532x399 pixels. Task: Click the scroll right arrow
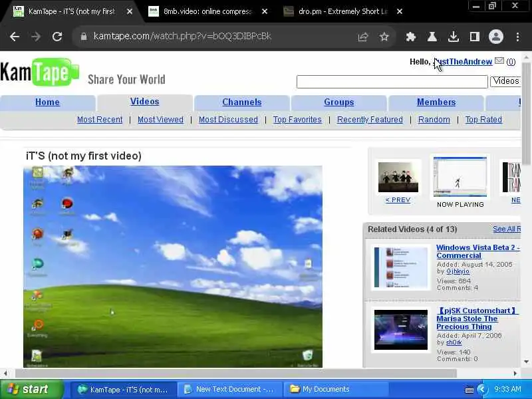[515, 374]
